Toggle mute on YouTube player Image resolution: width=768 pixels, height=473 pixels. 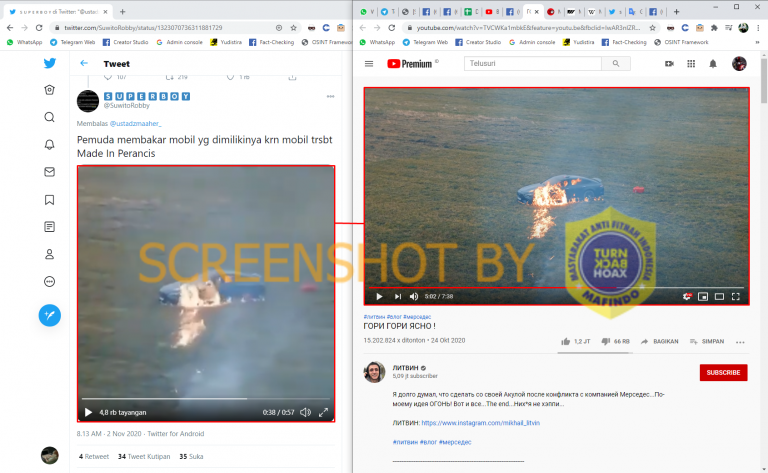[x=414, y=296]
